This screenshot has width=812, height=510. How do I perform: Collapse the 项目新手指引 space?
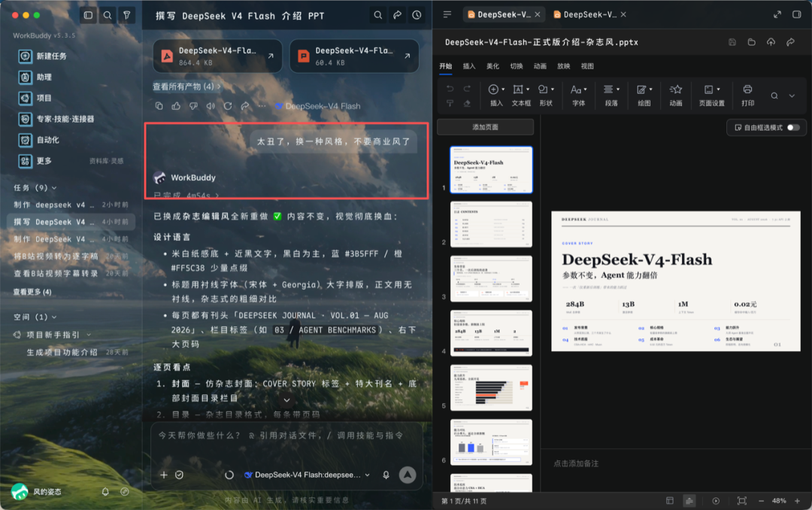pyautogui.click(x=89, y=335)
